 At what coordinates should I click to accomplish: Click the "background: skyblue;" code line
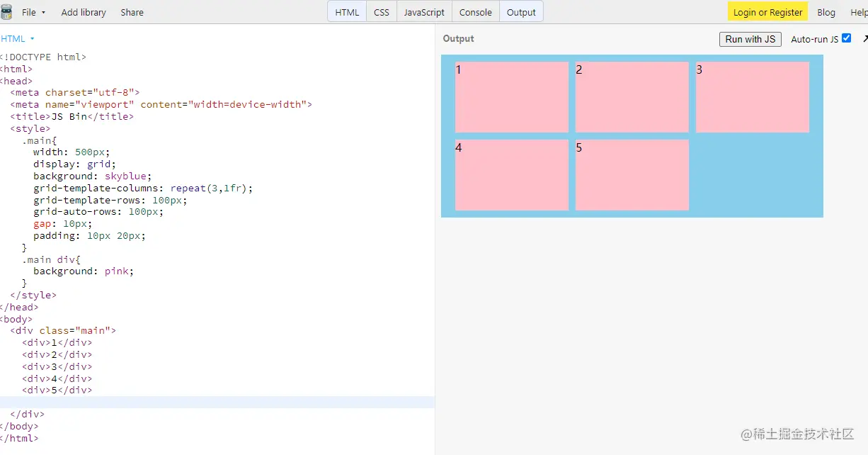[x=93, y=176]
